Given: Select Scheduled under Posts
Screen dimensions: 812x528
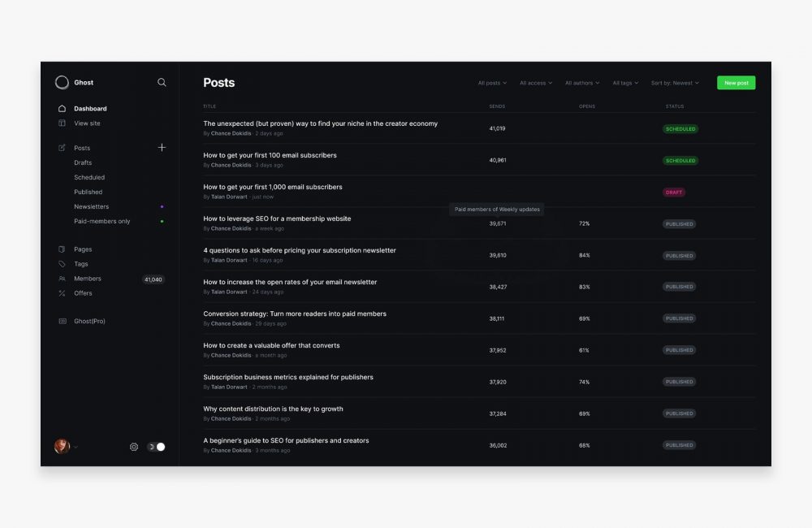Looking at the screenshot, I should (89, 177).
